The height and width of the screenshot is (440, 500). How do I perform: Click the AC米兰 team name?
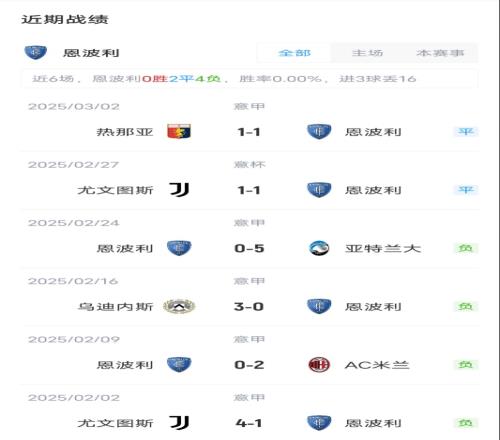(x=377, y=365)
